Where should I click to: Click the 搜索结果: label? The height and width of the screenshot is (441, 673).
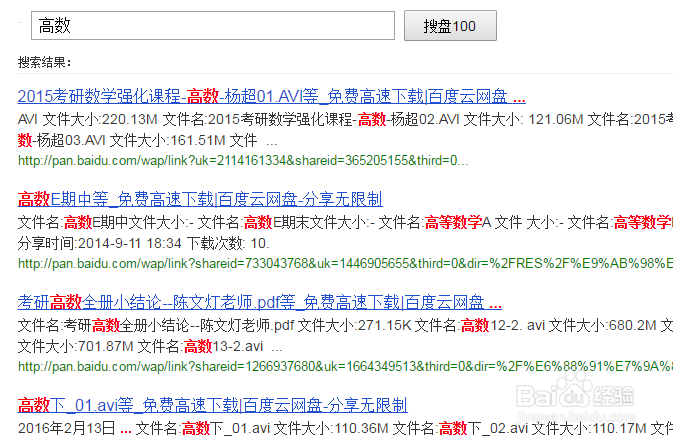click(x=44, y=63)
